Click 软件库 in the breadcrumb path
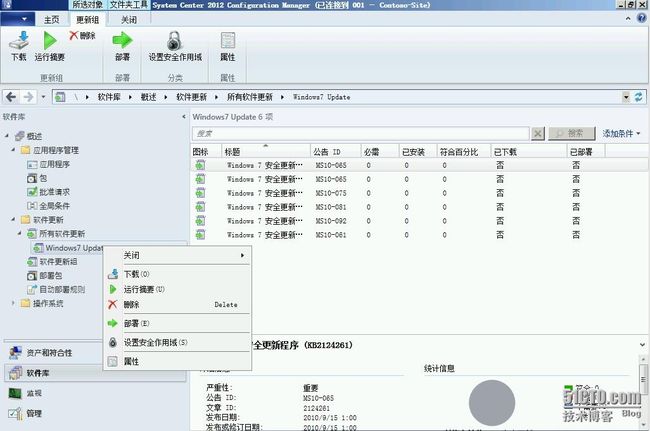Image resolution: width=650 pixels, height=431 pixels. [109, 97]
